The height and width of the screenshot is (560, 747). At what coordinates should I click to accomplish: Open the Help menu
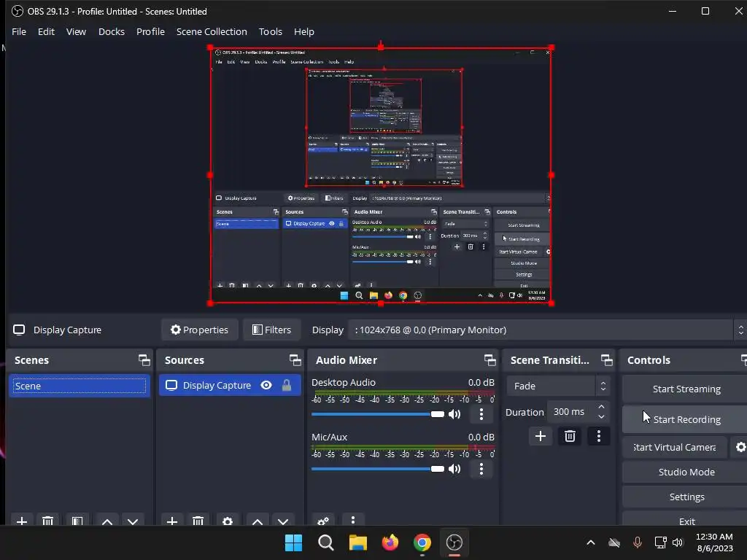coord(304,31)
